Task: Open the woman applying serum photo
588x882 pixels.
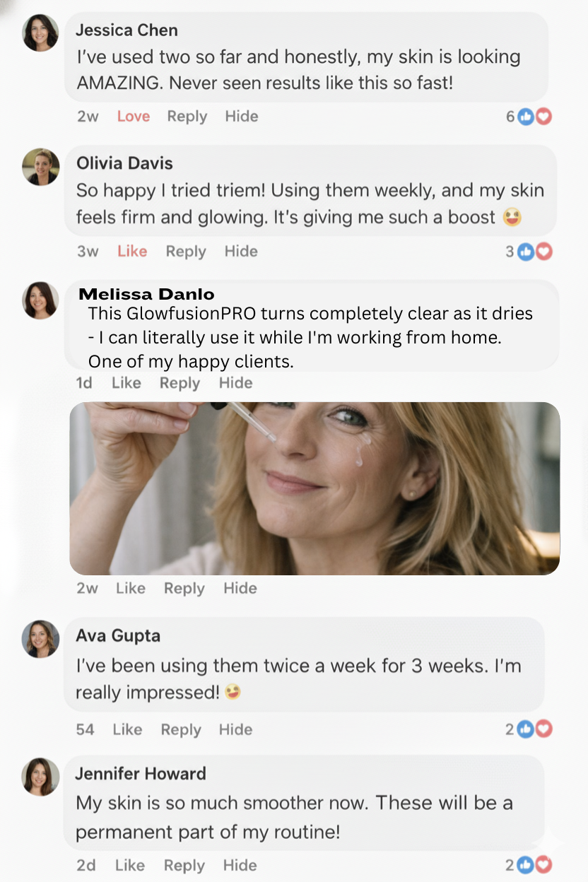Action: click(314, 488)
